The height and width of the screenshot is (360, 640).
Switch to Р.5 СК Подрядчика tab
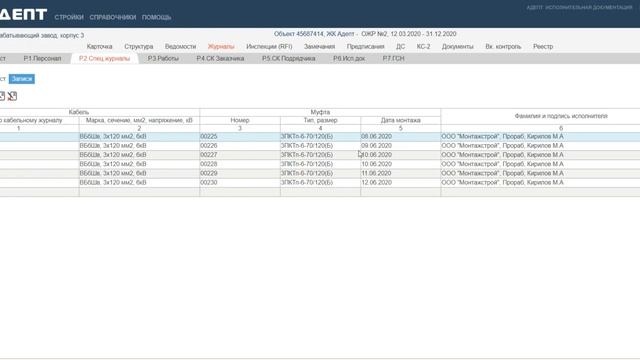tap(289, 58)
